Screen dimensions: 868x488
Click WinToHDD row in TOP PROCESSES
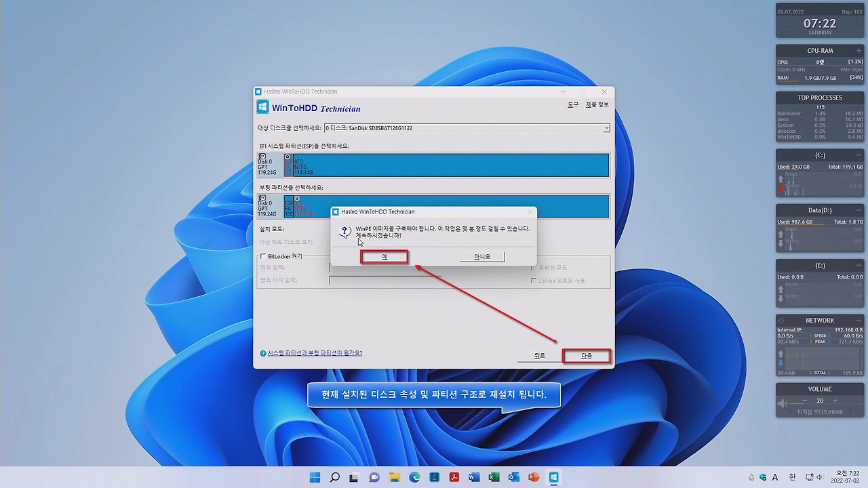820,137
